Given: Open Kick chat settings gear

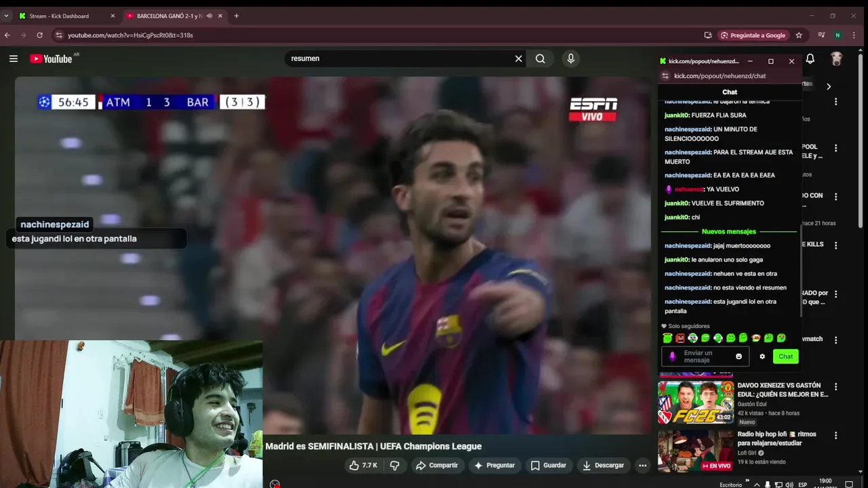Looking at the screenshot, I should click(762, 357).
